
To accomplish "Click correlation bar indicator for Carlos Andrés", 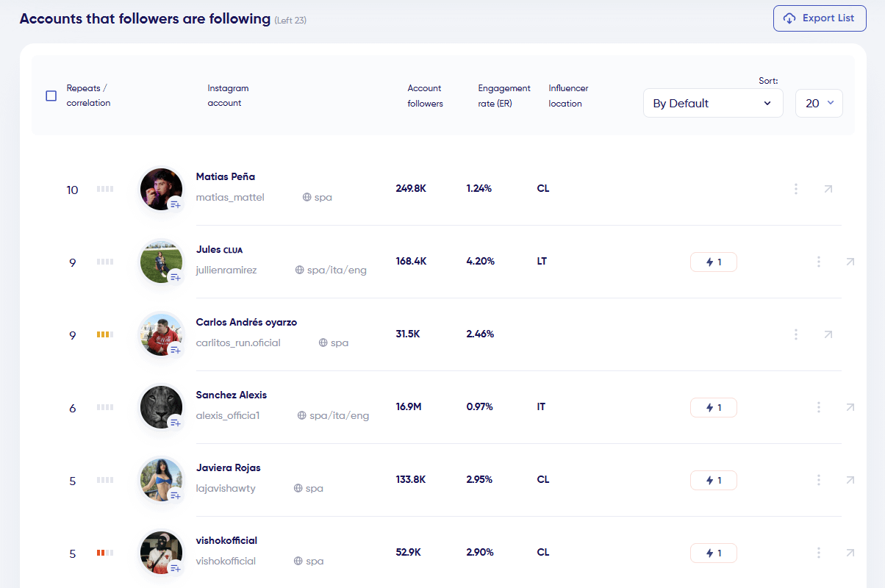I will click(104, 334).
